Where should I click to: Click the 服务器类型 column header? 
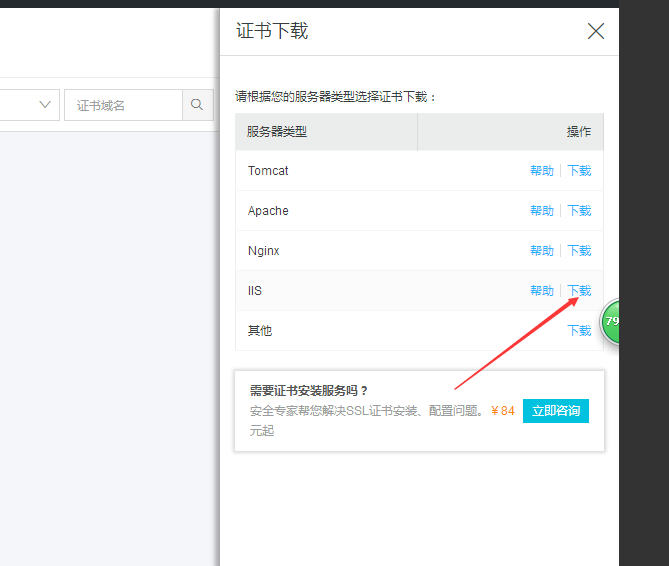point(277,132)
